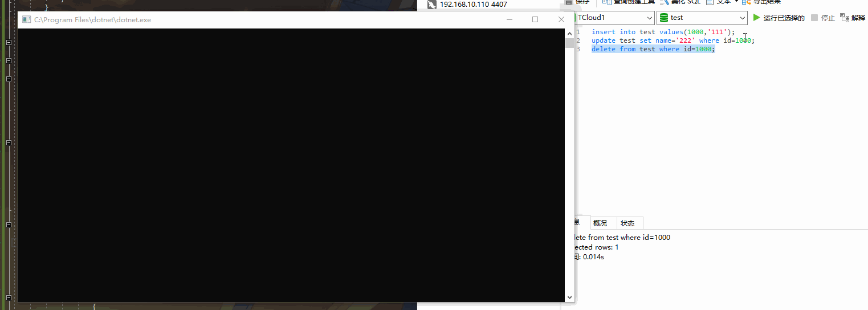The height and width of the screenshot is (310, 868).
Task: Place cursor in the insert into test line
Action: [x=663, y=32]
